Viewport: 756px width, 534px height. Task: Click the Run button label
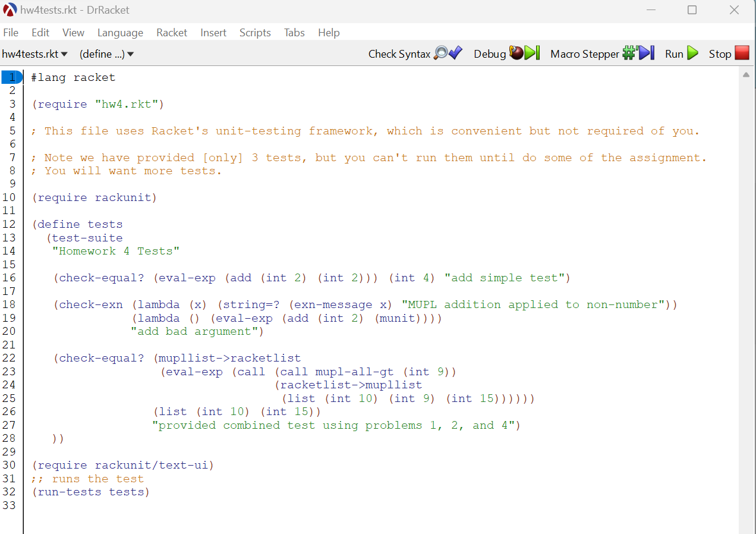675,54
